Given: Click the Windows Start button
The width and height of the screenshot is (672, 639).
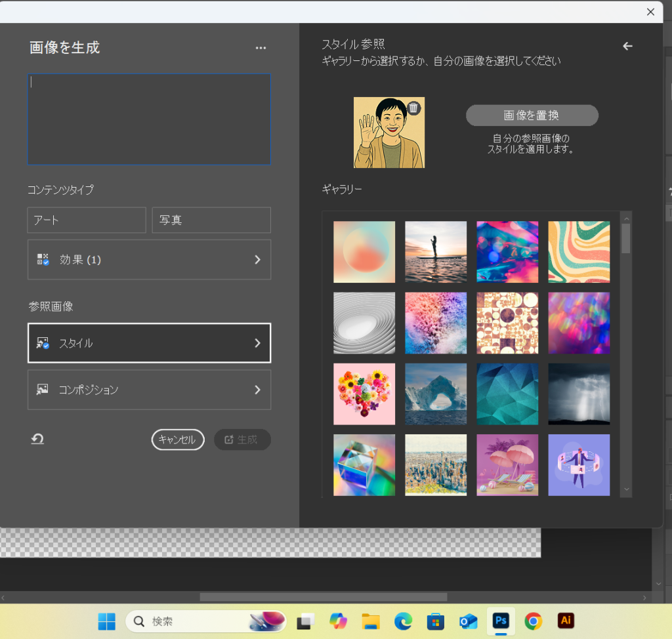Looking at the screenshot, I should tap(106, 621).
